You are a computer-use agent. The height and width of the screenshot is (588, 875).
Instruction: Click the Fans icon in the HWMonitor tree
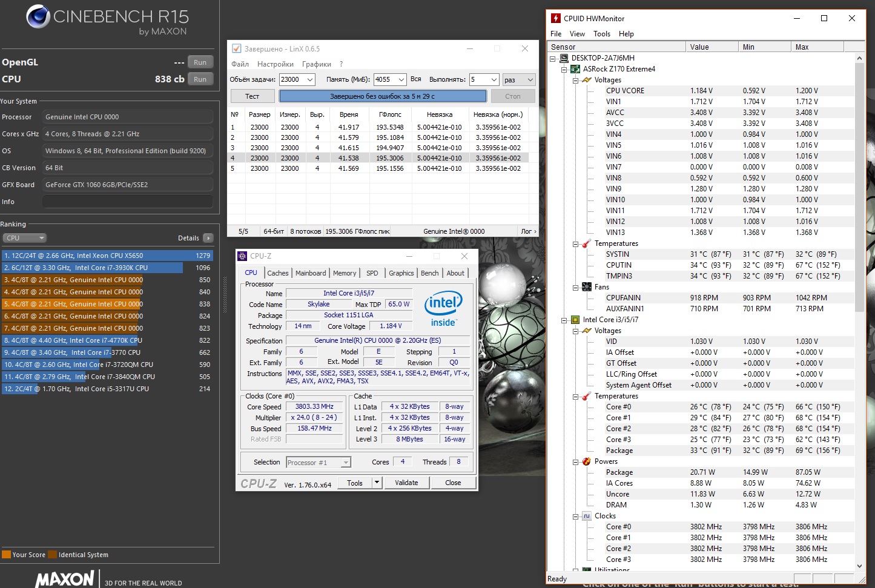point(586,287)
